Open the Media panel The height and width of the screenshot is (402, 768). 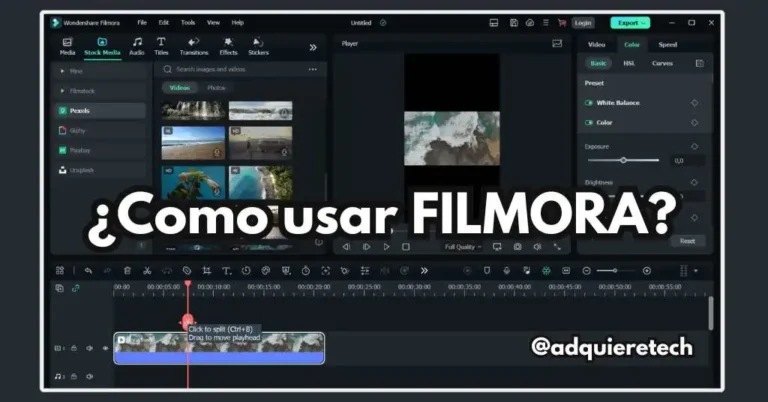pos(67,47)
